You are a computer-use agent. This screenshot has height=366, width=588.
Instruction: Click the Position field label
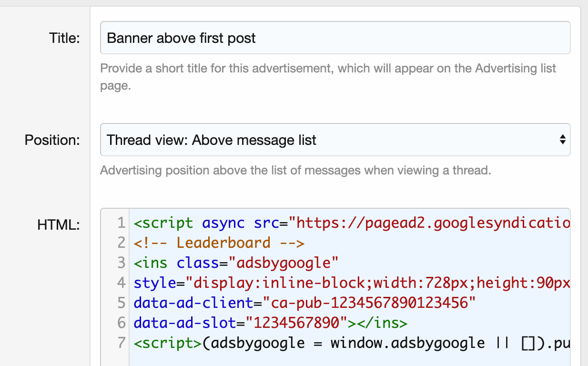pos(52,140)
